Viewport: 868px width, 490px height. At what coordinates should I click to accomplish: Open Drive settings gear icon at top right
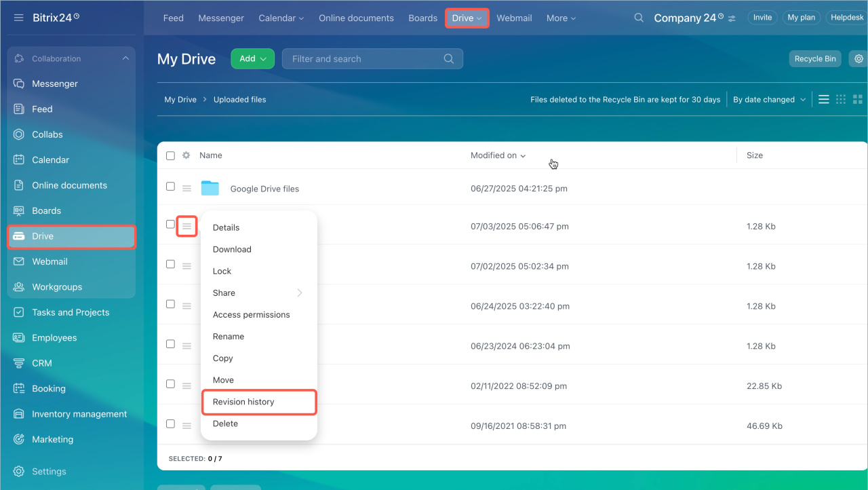point(859,59)
